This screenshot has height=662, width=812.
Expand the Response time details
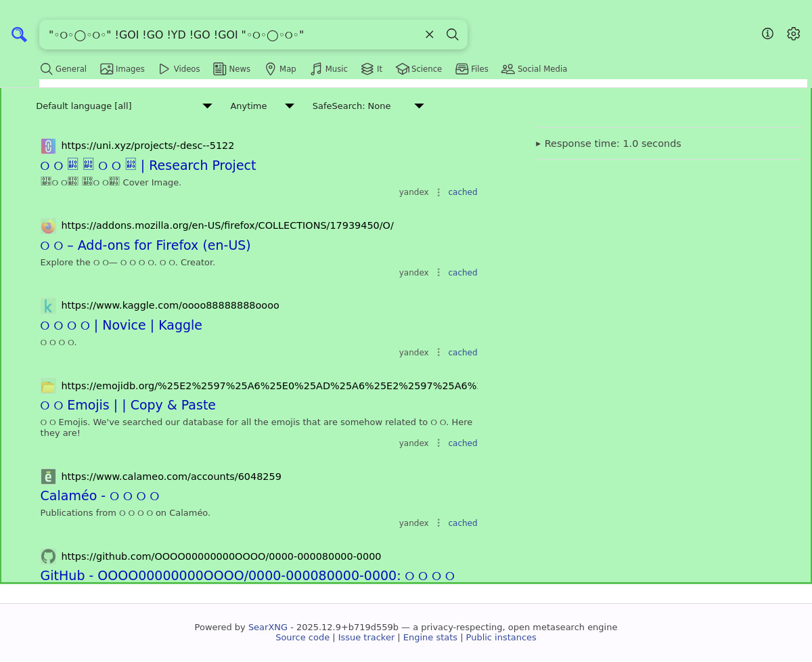coord(608,144)
